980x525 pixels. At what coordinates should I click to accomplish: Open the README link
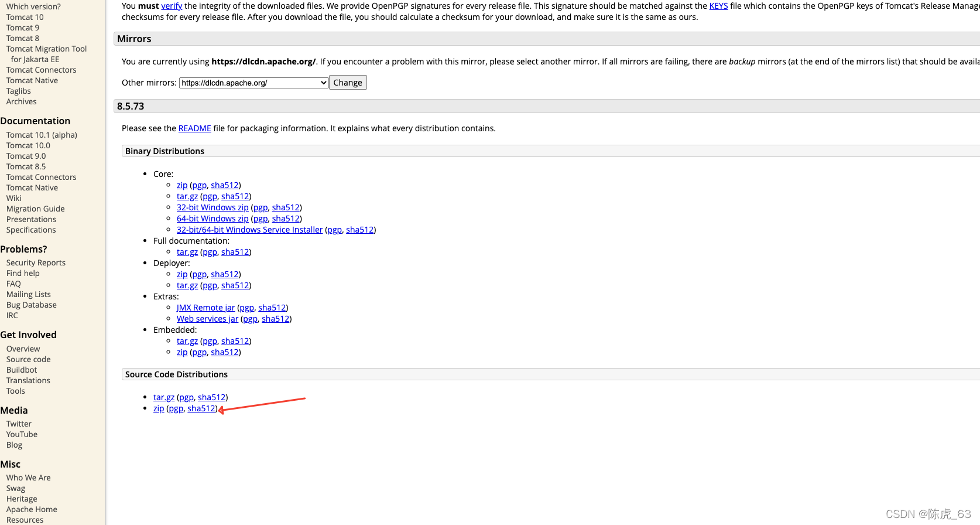coord(194,128)
